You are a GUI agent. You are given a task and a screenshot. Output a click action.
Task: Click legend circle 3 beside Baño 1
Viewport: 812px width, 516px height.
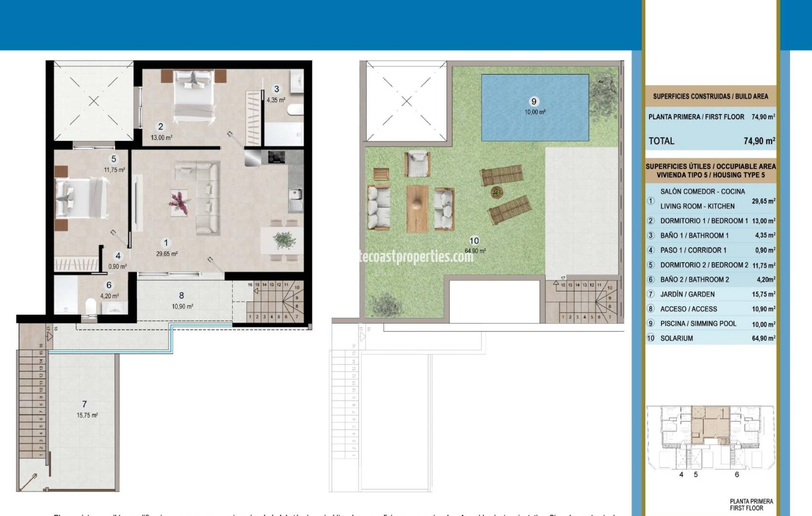[x=651, y=236]
